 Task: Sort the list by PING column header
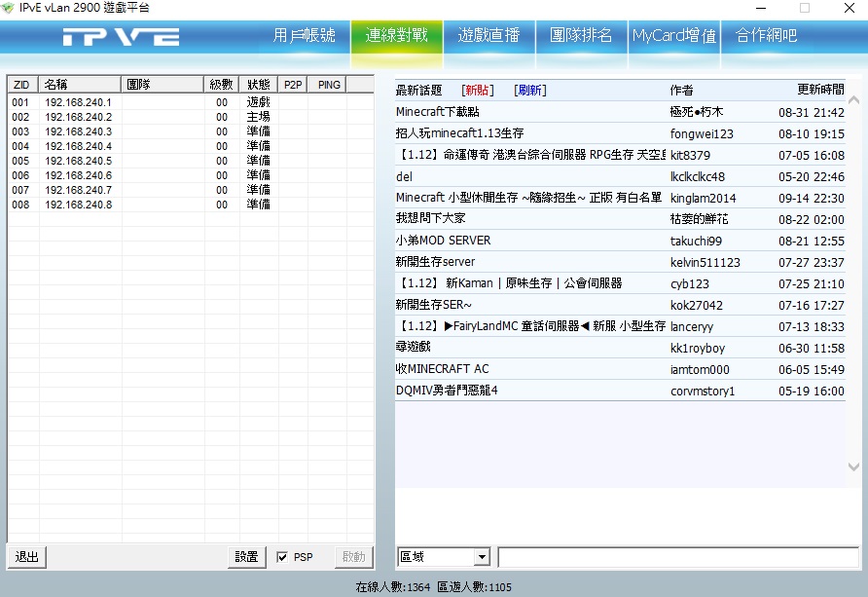[329, 85]
